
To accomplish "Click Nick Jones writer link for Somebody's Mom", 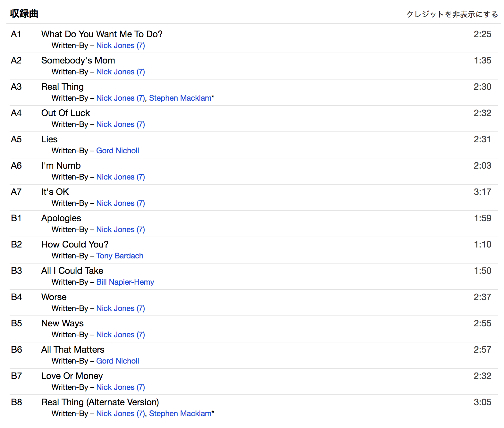I will [x=120, y=72].
